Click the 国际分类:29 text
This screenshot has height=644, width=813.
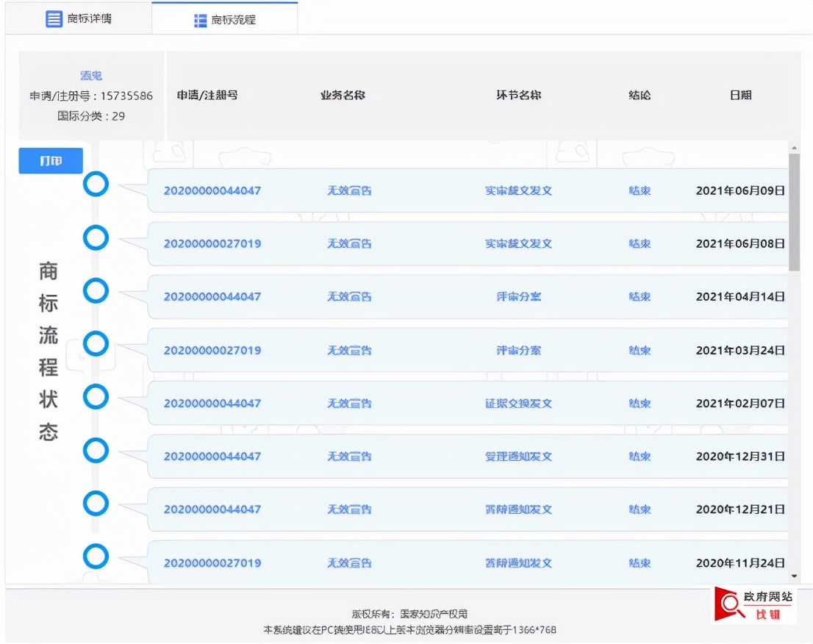91,116
